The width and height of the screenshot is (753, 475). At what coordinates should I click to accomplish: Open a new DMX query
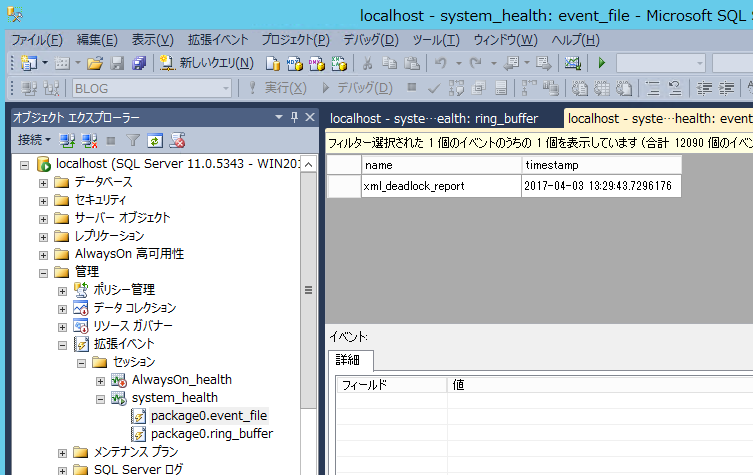316,63
